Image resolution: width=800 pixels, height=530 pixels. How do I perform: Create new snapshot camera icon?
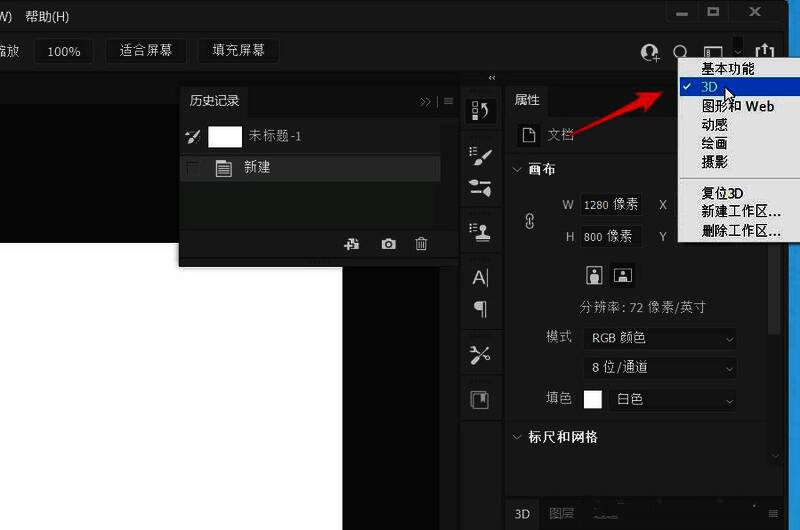pyautogui.click(x=388, y=244)
